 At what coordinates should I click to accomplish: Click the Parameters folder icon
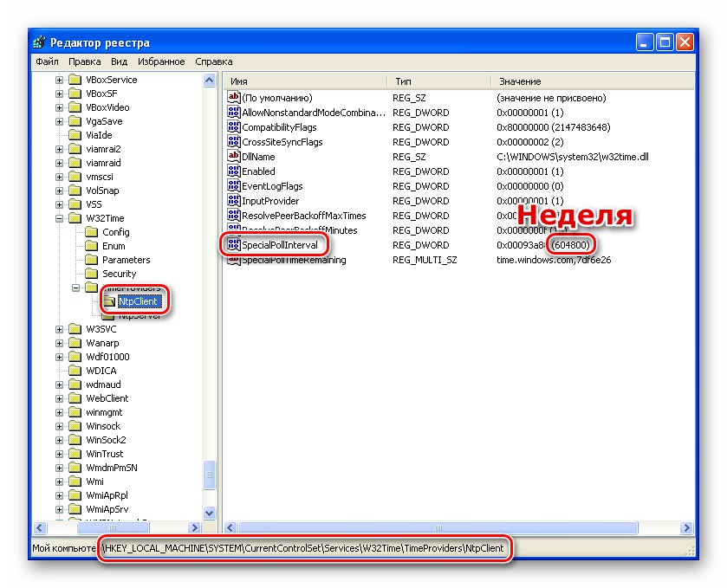click(x=91, y=260)
